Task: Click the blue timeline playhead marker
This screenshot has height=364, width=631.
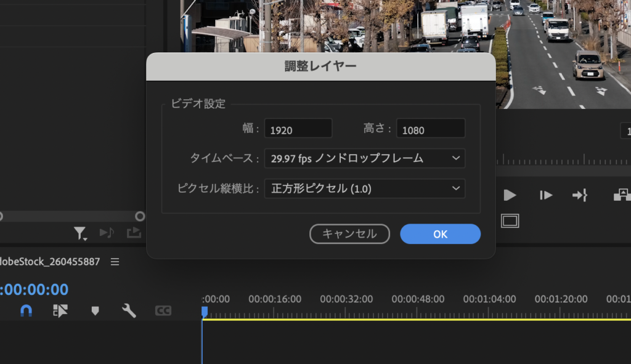Action: pyautogui.click(x=204, y=312)
